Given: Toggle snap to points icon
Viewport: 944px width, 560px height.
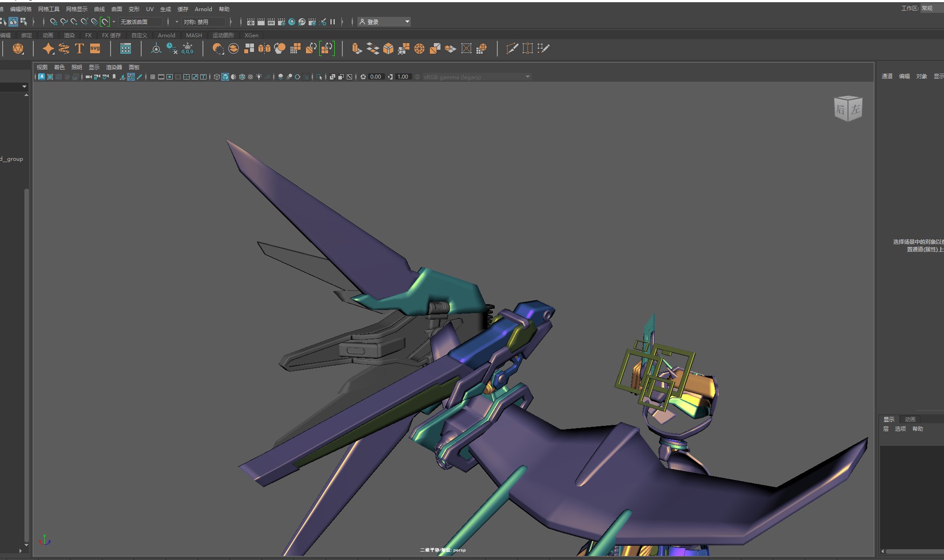Looking at the screenshot, I should (x=74, y=22).
